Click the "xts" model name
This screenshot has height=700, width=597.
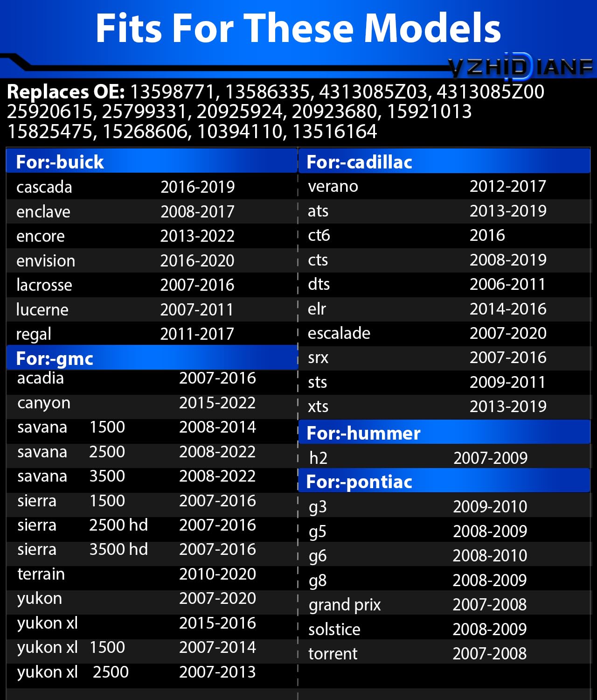tap(318, 407)
